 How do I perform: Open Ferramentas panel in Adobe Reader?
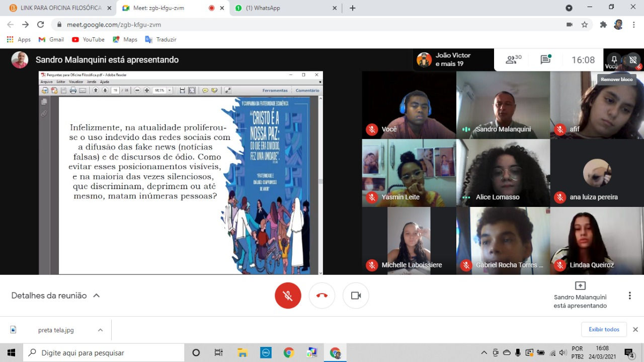coord(275,91)
